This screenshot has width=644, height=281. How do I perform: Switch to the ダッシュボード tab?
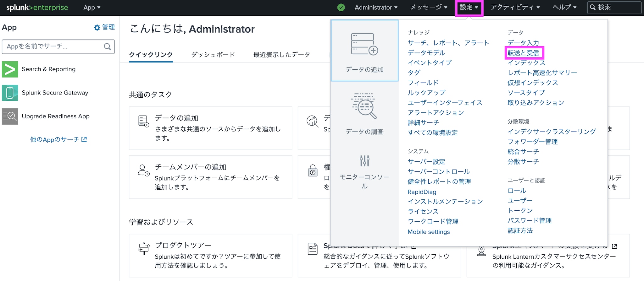point(213,55)
